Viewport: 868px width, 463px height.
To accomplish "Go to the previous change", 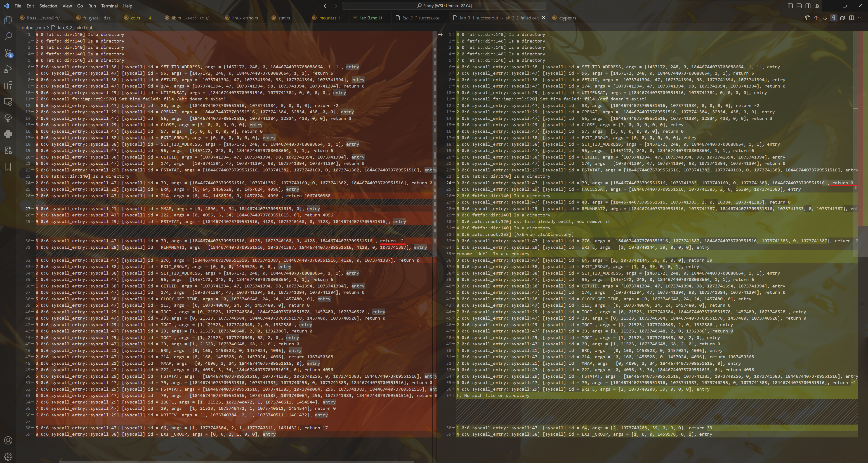I will click(x=816, y=18).
